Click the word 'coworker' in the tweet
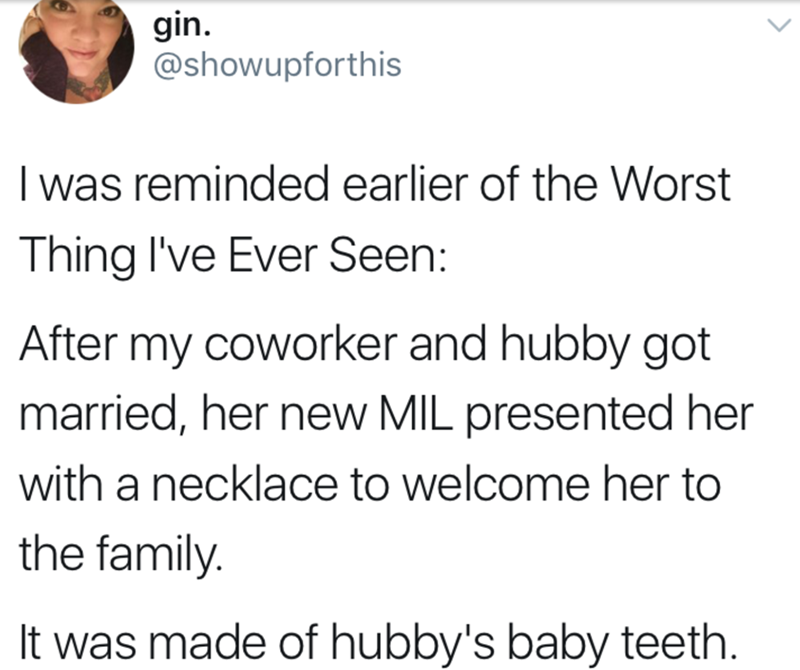This screenshot has width=800, height=670. pyautogui.click(x=301, y=345)
